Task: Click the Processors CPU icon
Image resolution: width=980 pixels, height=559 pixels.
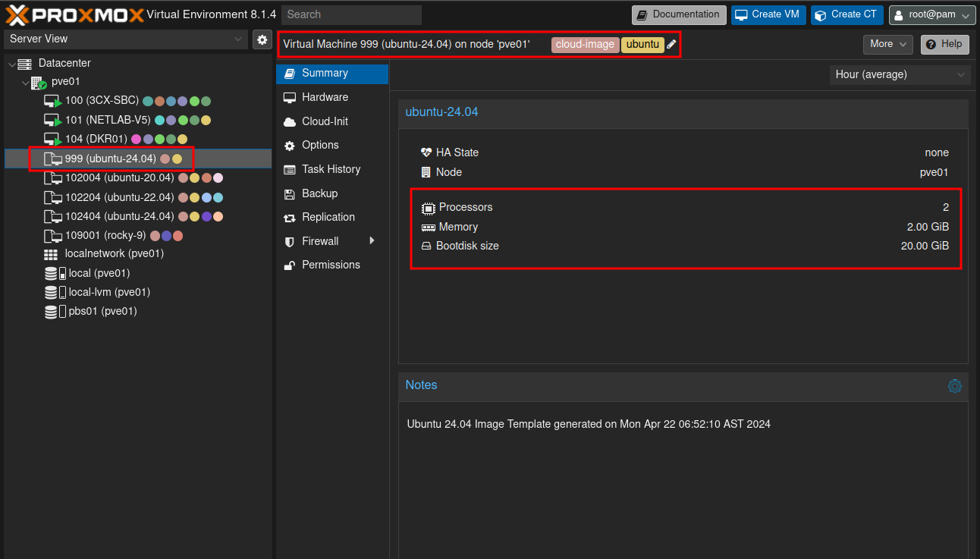Action: point(428,208)
